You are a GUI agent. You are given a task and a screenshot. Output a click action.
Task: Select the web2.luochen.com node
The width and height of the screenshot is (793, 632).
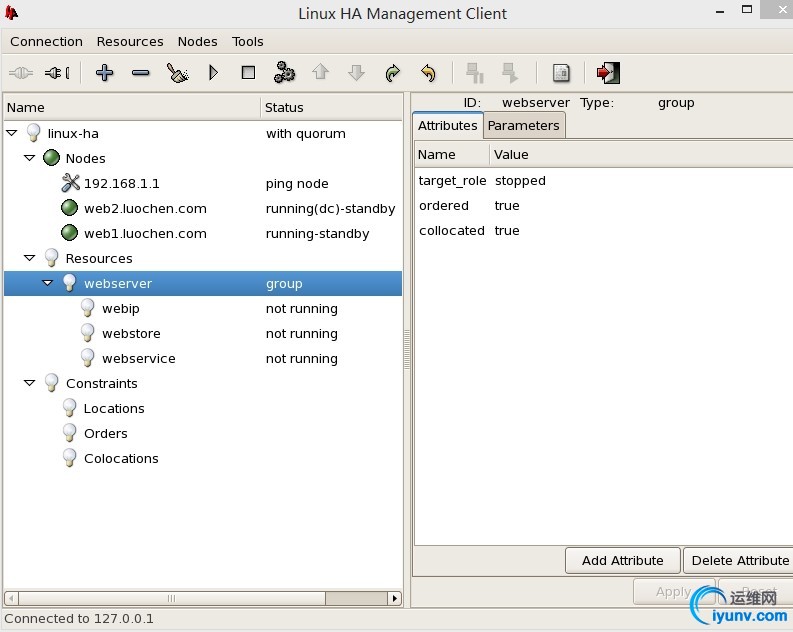click(x=145, y=208)
